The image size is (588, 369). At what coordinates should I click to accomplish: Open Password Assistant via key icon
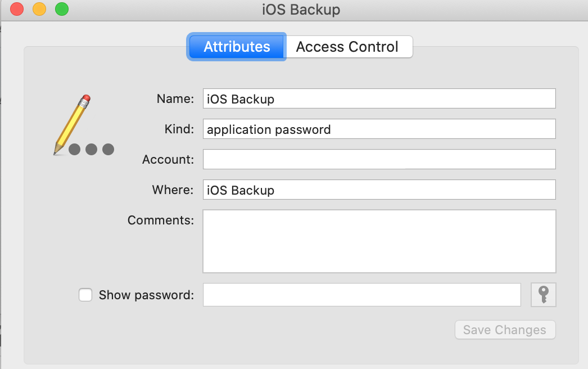tap(543, 295)
